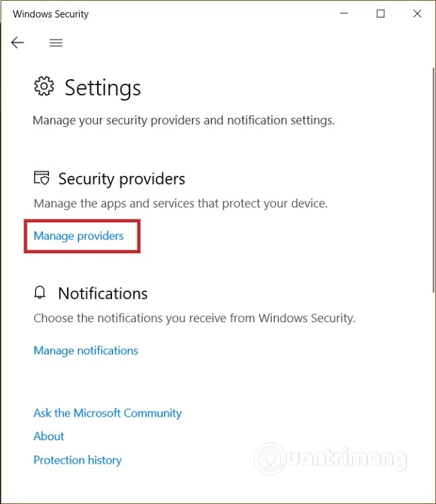Click the Settings page heading
Viewport: 436px width, 504px height.
[x=103, y=88]
